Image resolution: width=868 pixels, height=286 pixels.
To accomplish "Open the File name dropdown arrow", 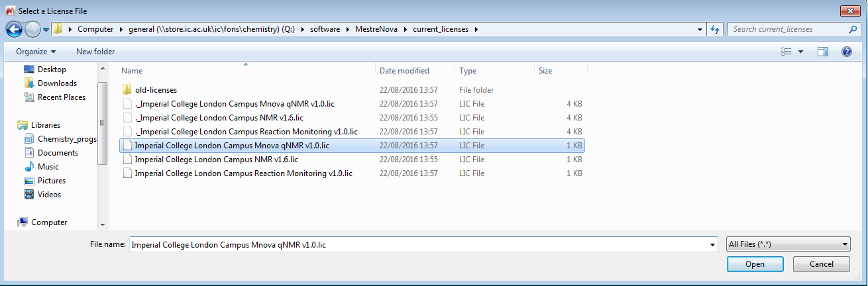I will 712,244.
